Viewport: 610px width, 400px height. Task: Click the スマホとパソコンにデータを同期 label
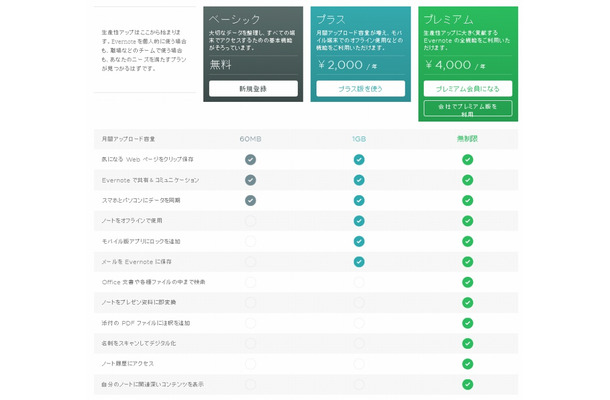click(x=141, y=200)
